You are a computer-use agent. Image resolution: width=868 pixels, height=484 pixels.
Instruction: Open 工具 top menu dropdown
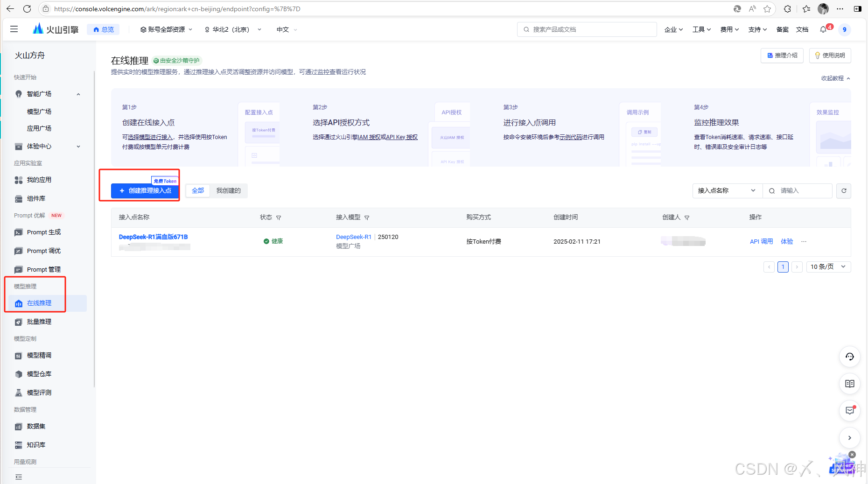[701, 29]
